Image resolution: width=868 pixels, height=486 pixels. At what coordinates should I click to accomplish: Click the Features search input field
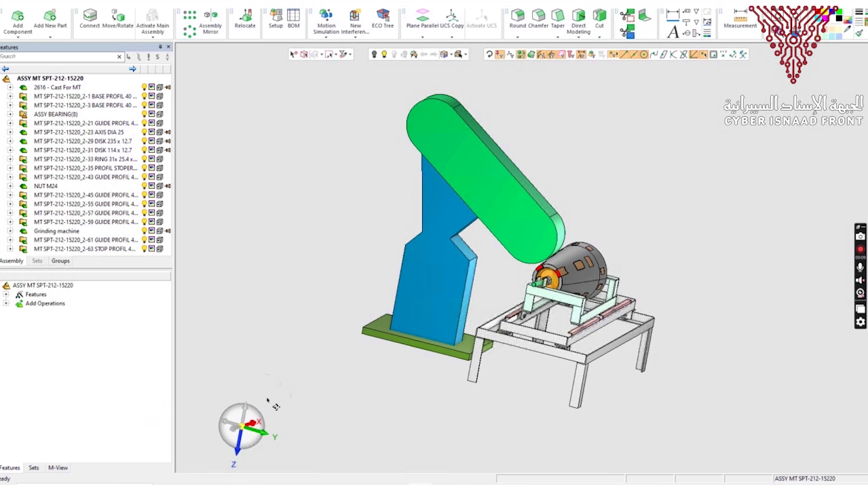tap(58, 57)
